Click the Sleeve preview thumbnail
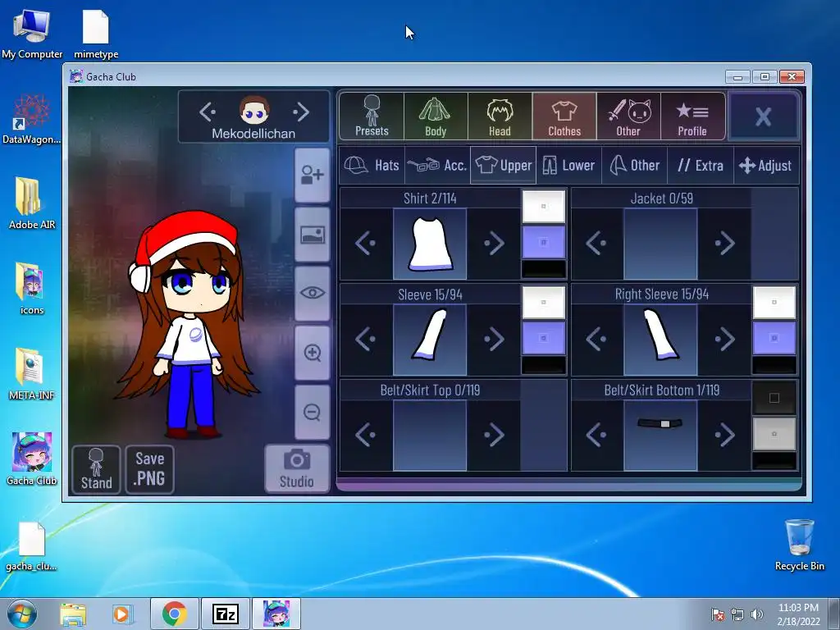 [x=430, y=340]
